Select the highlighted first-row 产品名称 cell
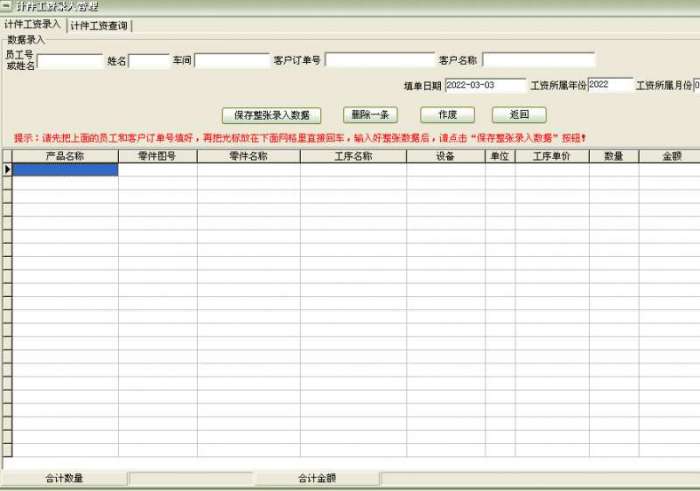The image size is (700, 491). pyautogui.click(x=65, y=170)
